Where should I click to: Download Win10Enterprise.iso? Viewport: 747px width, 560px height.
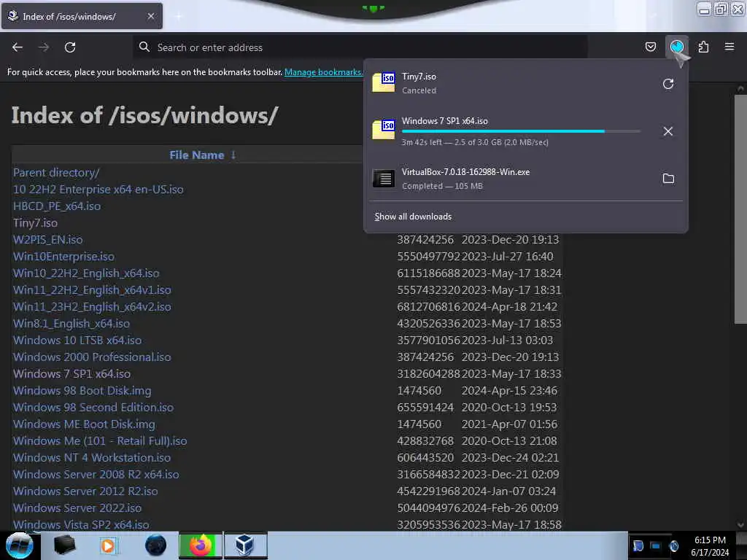tap(64, 256)
